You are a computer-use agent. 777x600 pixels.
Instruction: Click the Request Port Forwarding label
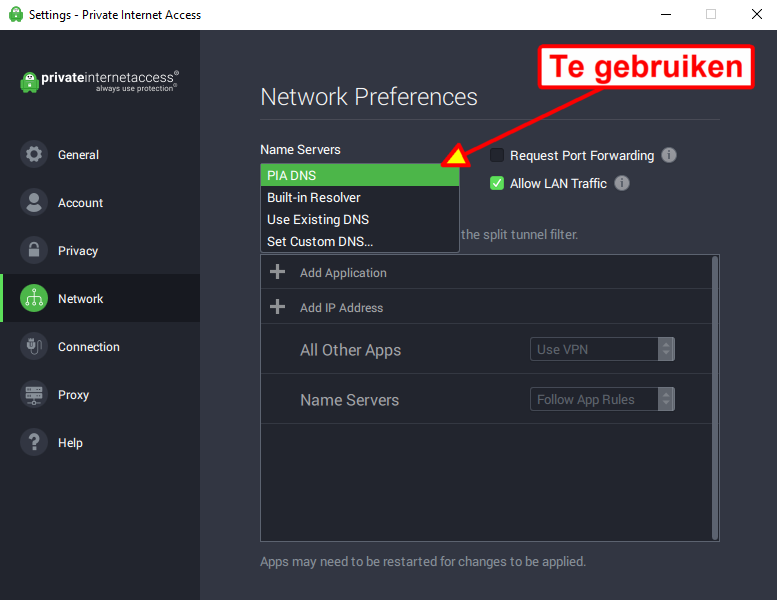[582, 156]
